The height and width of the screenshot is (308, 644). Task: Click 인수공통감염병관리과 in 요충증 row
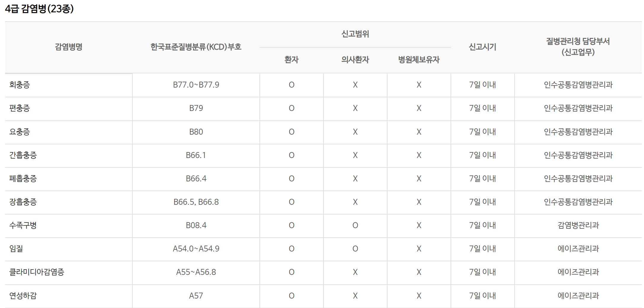coord(578,132)
